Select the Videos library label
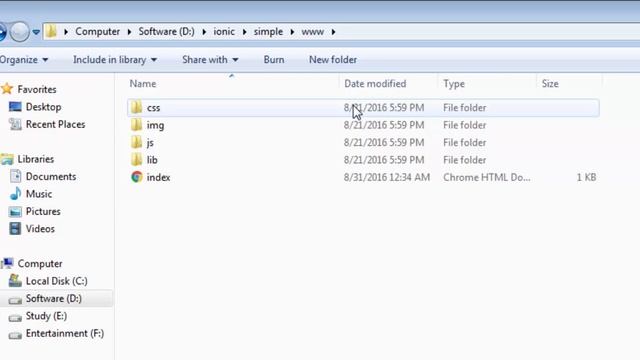Image resolution: width=640 pixels, height=360 pixels. pyautogui.click(x=40, y=229)
